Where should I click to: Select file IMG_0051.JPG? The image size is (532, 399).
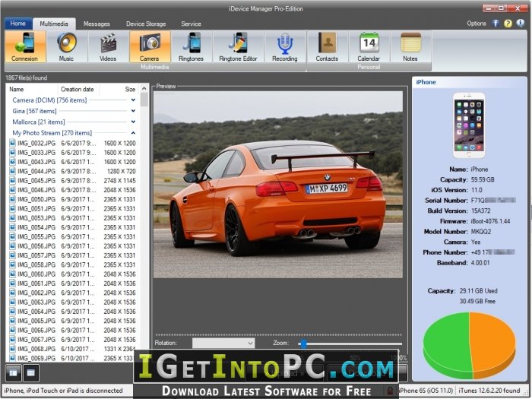click(x=73, y=209)
